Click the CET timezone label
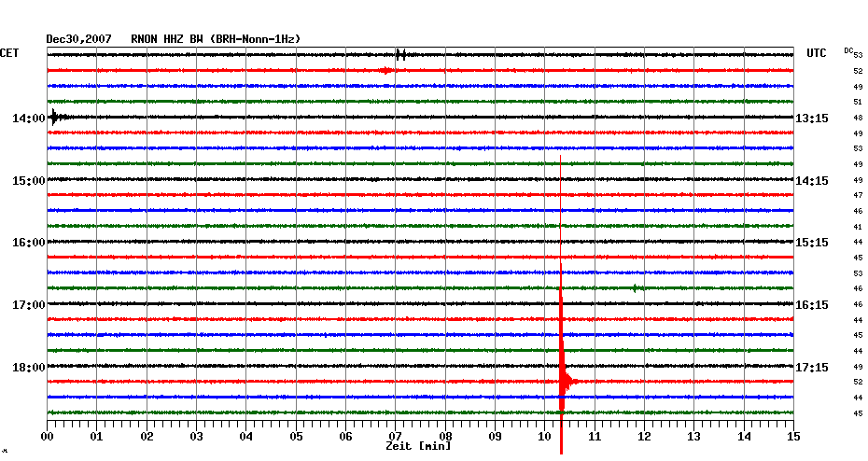 click(x=9, y=53)
